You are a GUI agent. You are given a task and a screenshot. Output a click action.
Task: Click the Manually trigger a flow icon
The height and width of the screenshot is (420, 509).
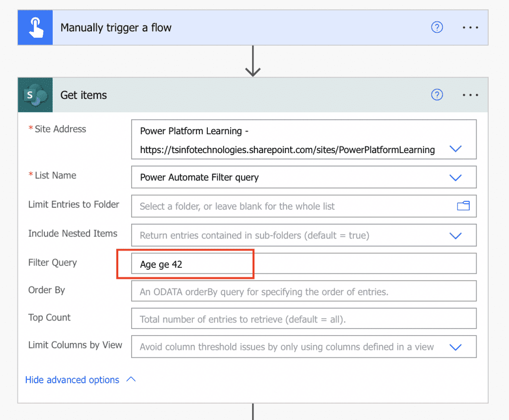point(35,27)
